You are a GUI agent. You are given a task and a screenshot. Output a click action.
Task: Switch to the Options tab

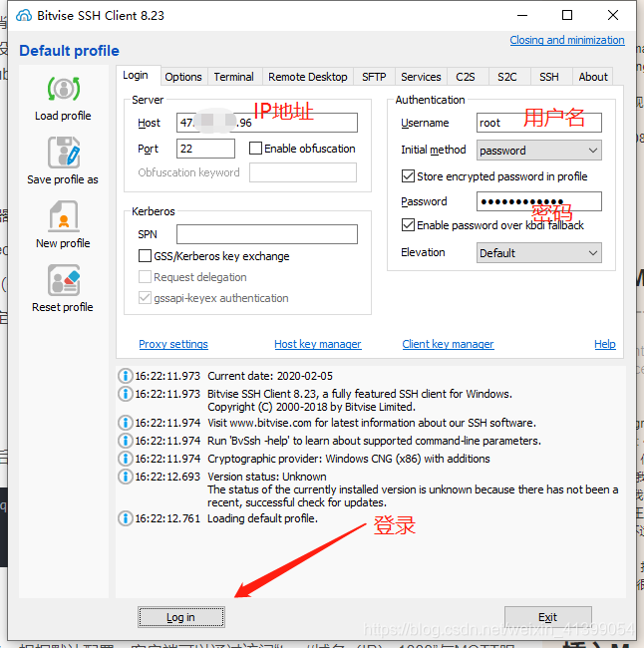pyautogui.click(x=183, y=77)
